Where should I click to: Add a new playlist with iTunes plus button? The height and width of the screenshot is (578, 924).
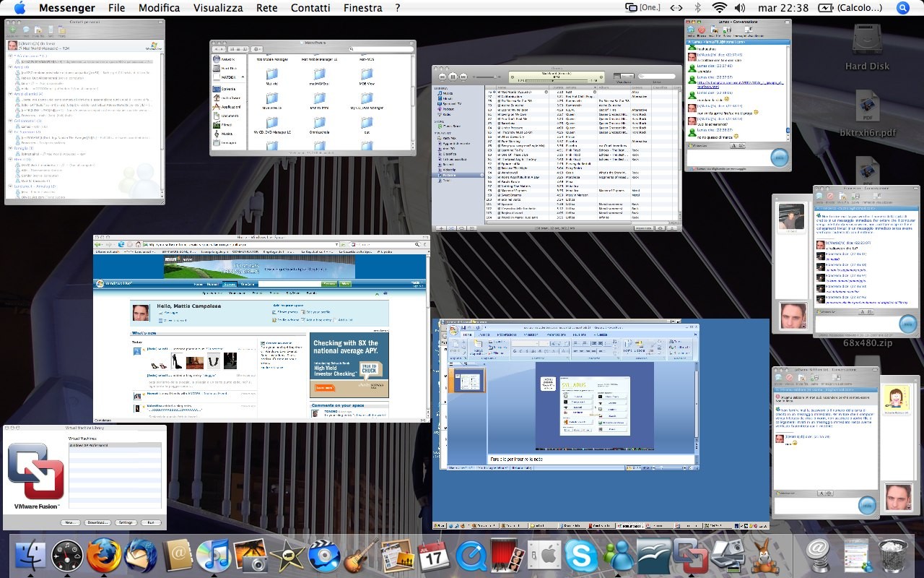tap(441, 228)
